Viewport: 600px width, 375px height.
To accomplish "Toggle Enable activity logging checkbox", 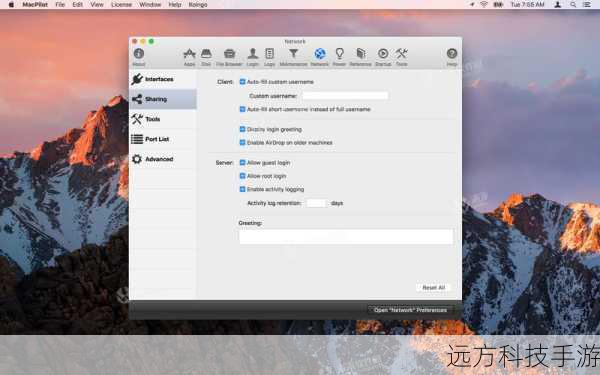I will tap(242, 189).
